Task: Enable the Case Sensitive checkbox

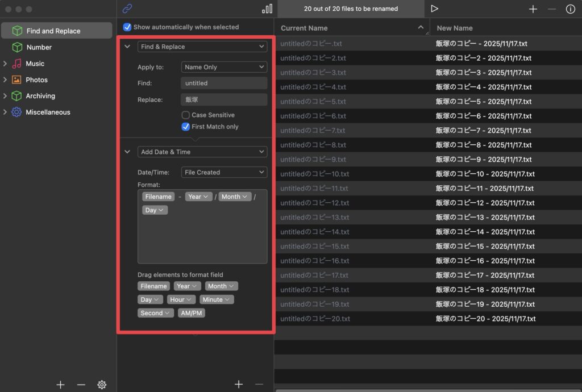Action: tap(185, 115)
